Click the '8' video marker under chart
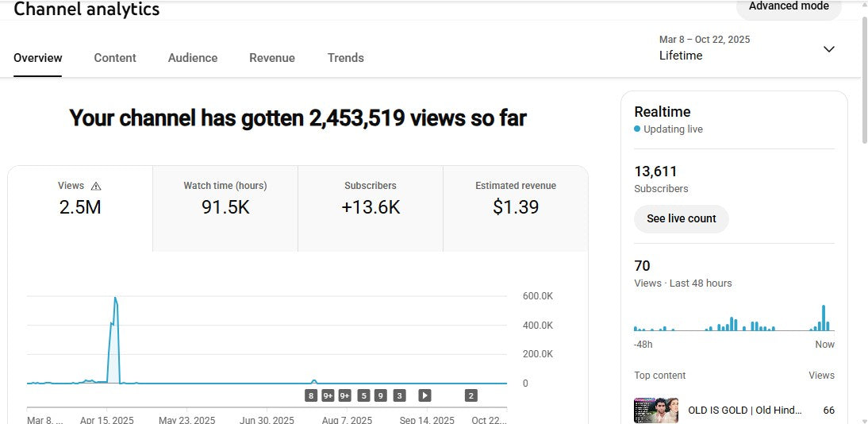This screenshot has width=868, height=424. point(311,395)
